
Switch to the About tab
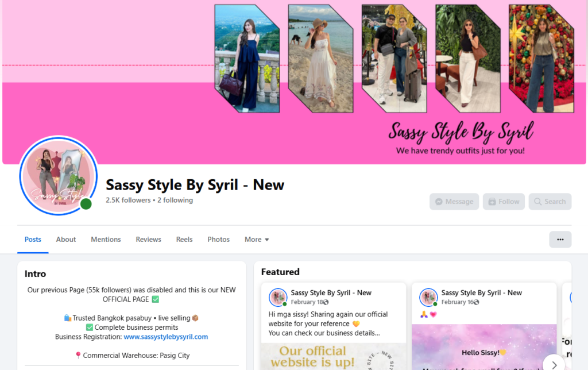[x=66, y=240]
